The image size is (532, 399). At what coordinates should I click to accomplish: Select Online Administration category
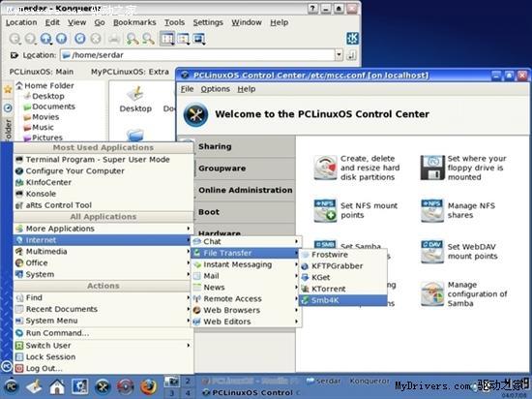245,190
